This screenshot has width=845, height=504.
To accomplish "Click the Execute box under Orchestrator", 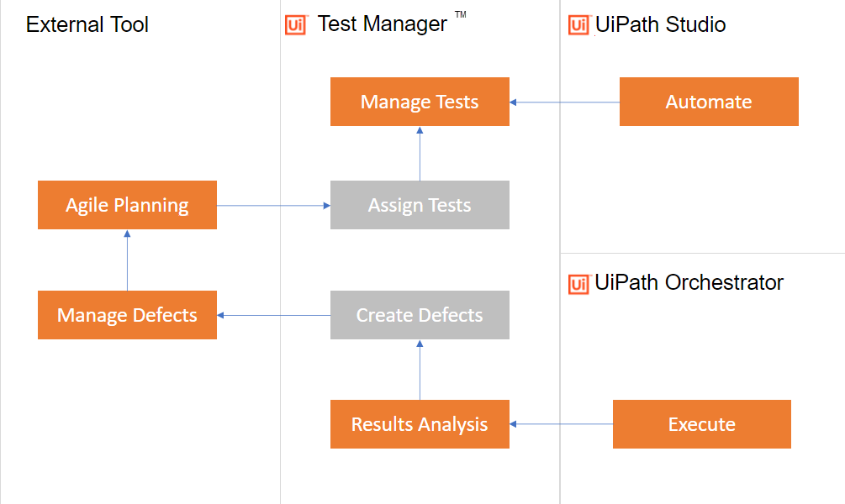I will [702, 424].
